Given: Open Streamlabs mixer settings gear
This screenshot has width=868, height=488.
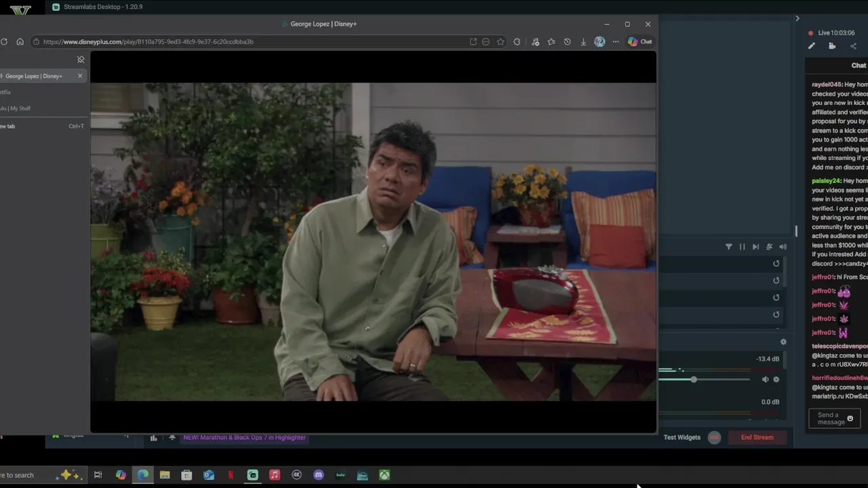Looking at the screenshot, I should point(783,342).
